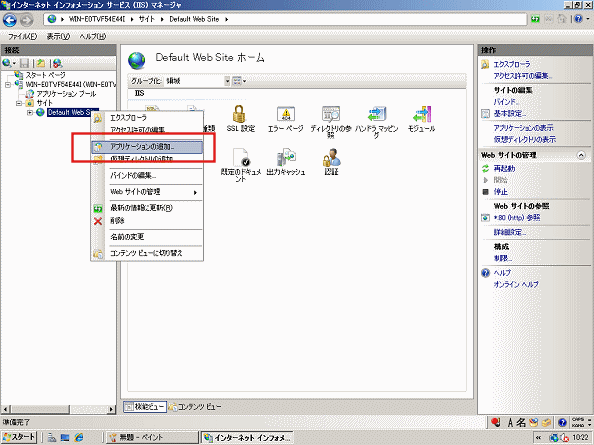The width and height of the screenshot is (594, 445).
Task: Collapse the サイト tree node
Action: [19, 103]
